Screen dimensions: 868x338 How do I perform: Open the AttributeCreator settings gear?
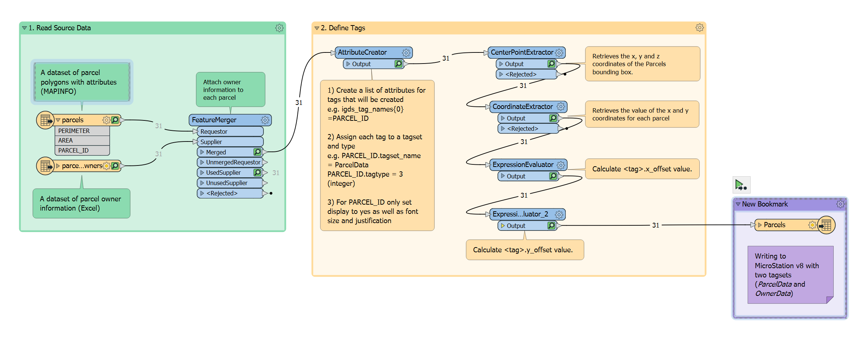406,52
